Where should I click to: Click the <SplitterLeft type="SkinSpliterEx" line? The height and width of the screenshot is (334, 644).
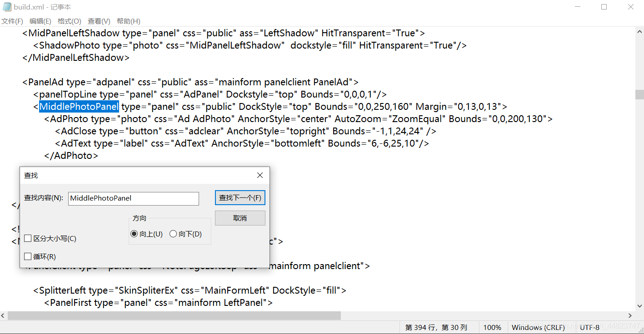tap(190, 290)
